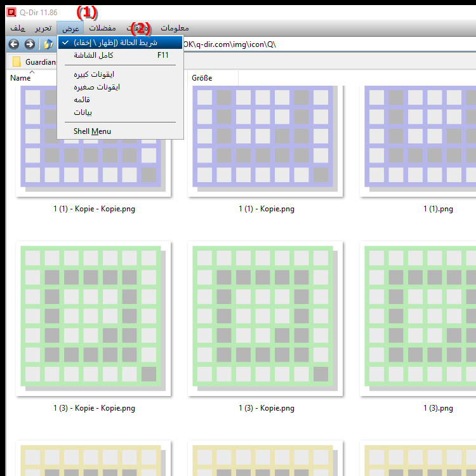Toggle status bar show/hide checked item
Viewport: 476px width, 476px height.
[x=120, y=43]
